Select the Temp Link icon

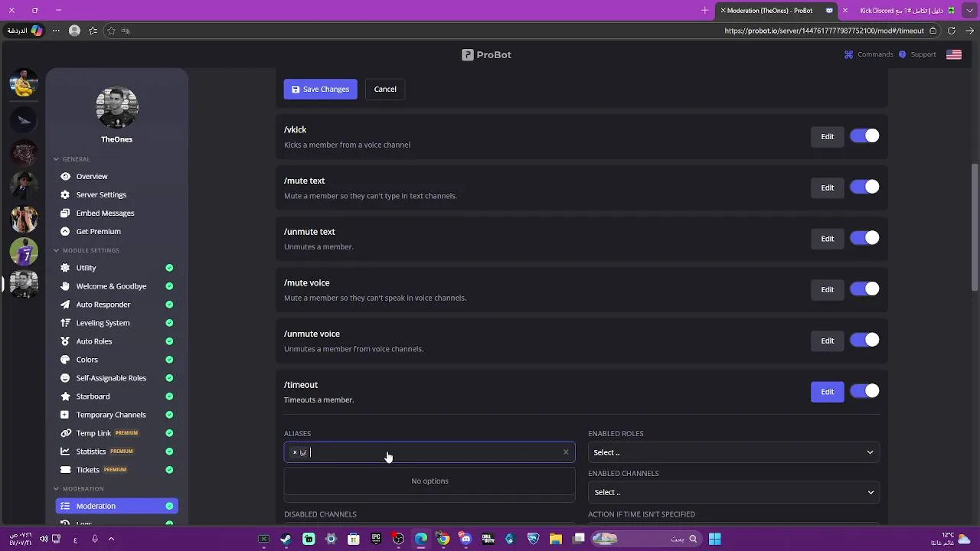[x=65, y=433]
